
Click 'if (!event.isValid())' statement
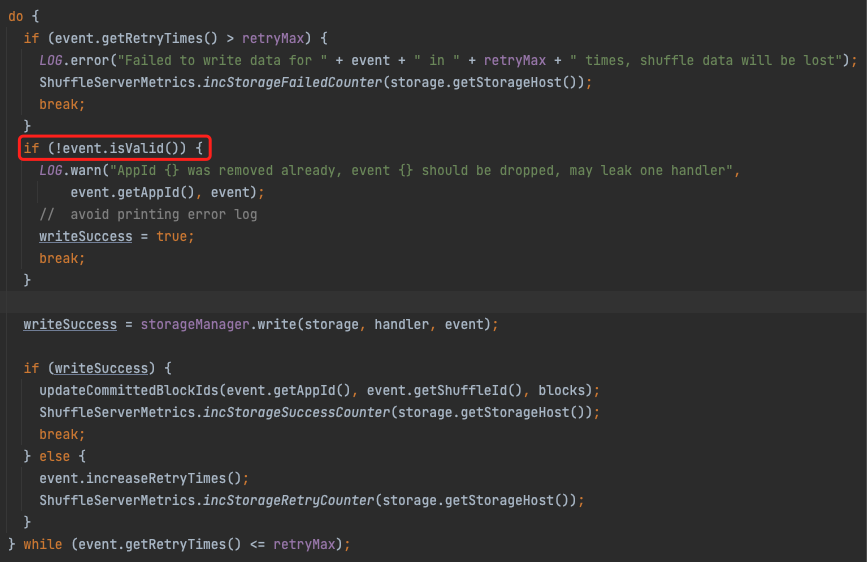click(x=113, y=148)
